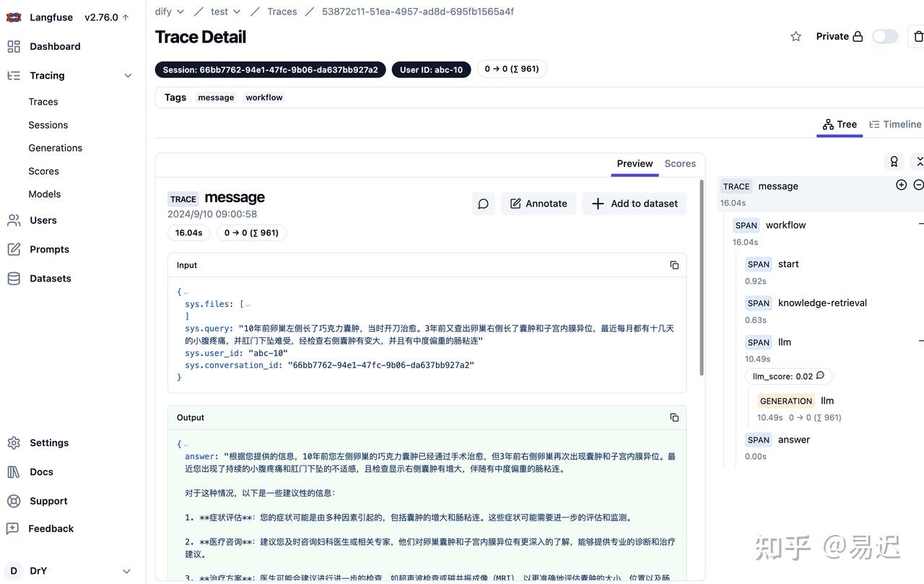924x584 pixels.
Task: Click the award badge icon above the trace tree
Action: click(894, 162)
